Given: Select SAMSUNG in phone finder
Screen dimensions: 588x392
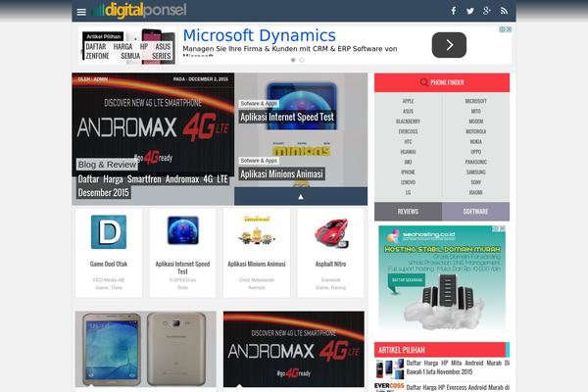Looking at the screenshot, I should (476, 172).
